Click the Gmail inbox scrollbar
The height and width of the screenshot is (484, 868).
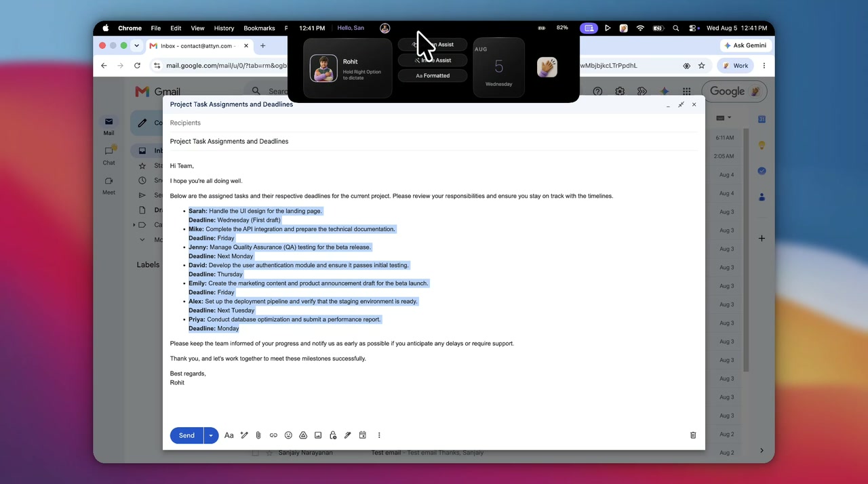tap(747, 250)
